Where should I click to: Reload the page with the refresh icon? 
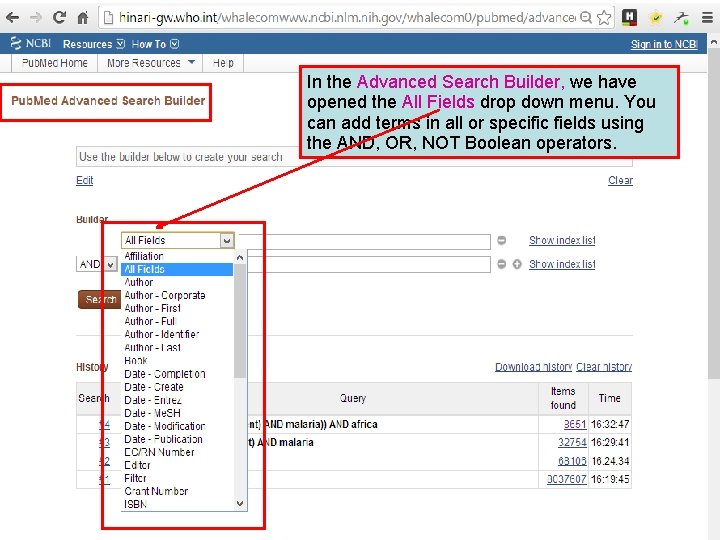[x=59, y=17]
